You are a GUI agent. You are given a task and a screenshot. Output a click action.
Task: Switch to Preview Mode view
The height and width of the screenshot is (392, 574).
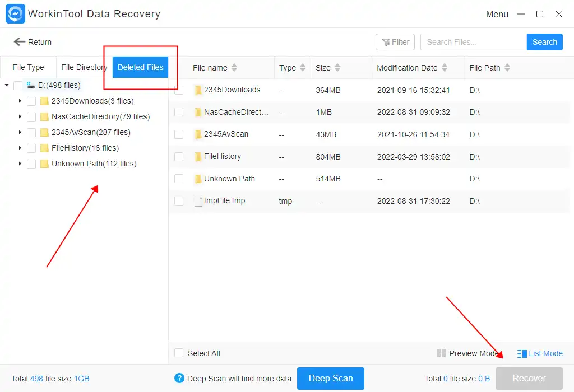[468, 353]
